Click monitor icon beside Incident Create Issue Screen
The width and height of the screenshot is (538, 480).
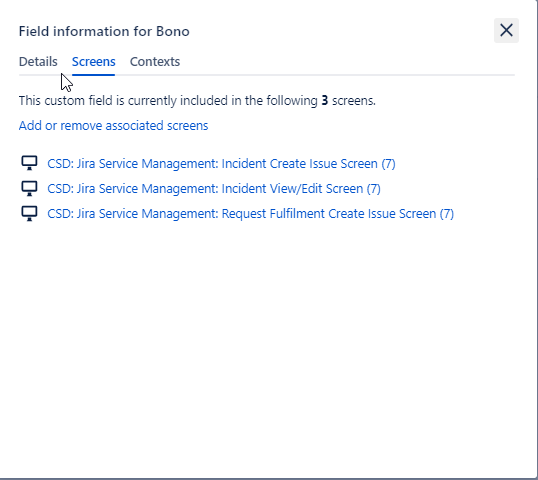tap(30, 163)
